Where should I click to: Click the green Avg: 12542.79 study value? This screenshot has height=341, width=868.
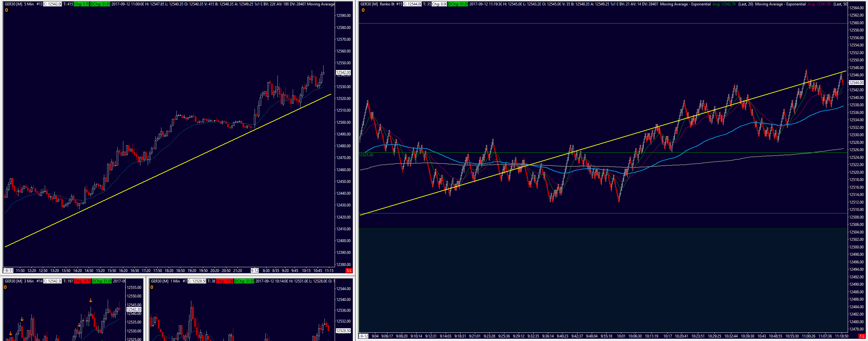tap(724, 4)
